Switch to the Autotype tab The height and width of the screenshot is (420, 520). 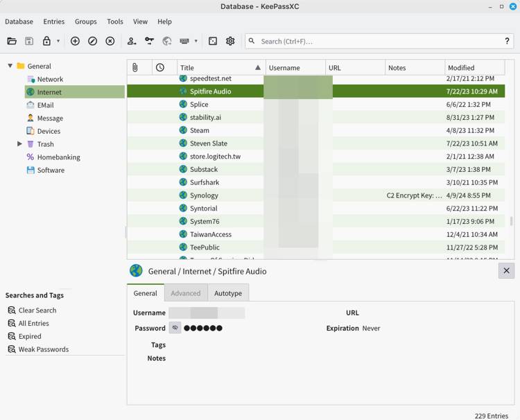click(x=228, y=293)
